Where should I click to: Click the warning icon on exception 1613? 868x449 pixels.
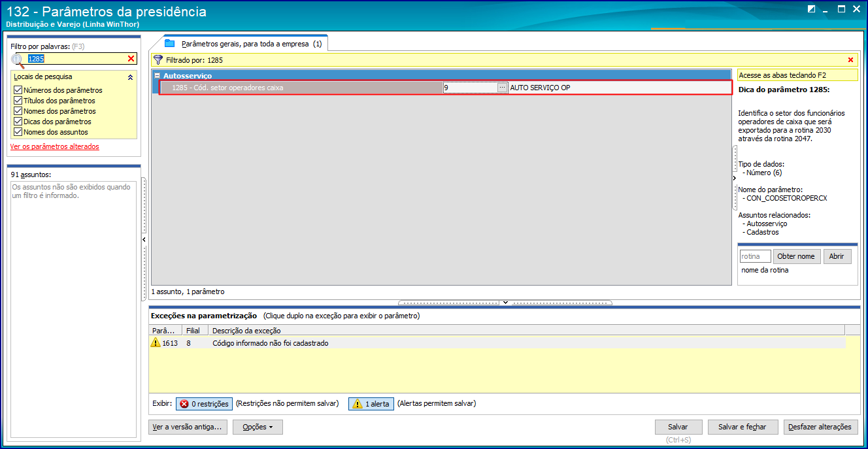tap(156, 342)
